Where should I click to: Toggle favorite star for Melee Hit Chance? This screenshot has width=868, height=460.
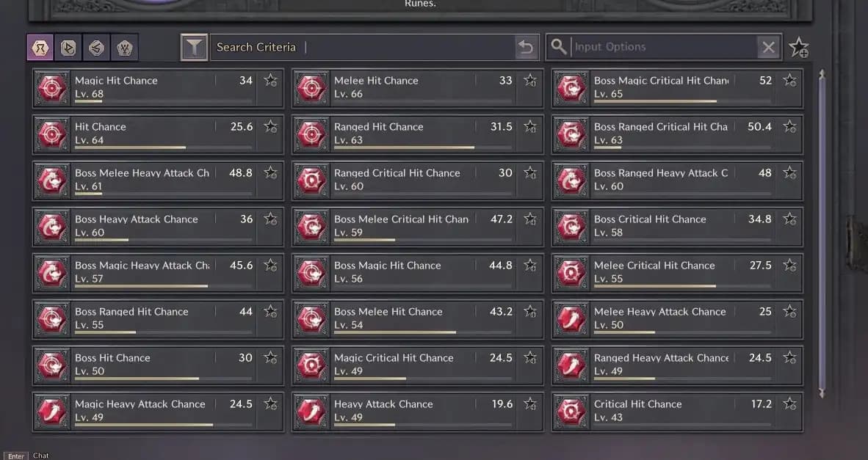click(x=530, y=81)
